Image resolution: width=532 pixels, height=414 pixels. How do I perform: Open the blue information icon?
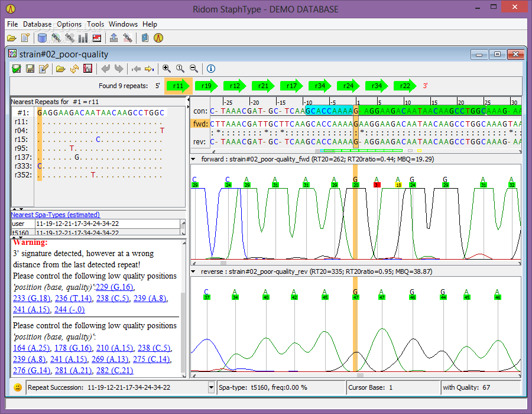210,69
